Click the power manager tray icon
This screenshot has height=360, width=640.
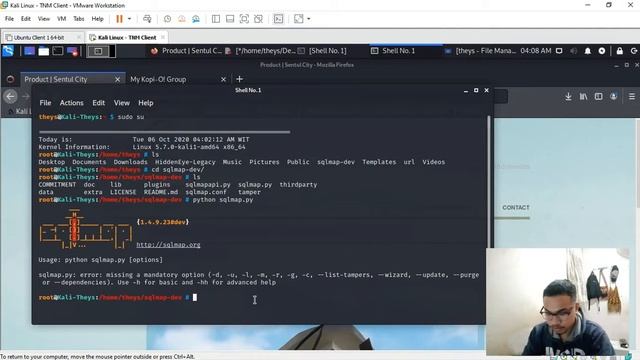click(x=602, y=51)
